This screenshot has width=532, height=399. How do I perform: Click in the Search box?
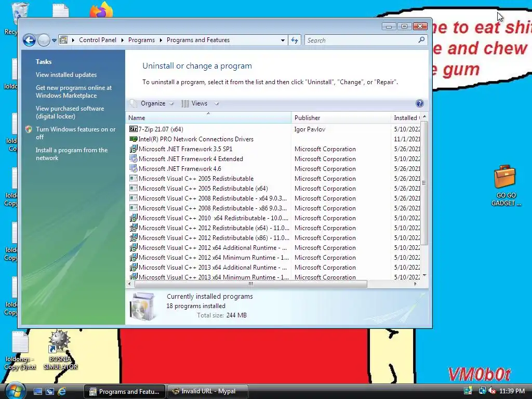point(362,41)
